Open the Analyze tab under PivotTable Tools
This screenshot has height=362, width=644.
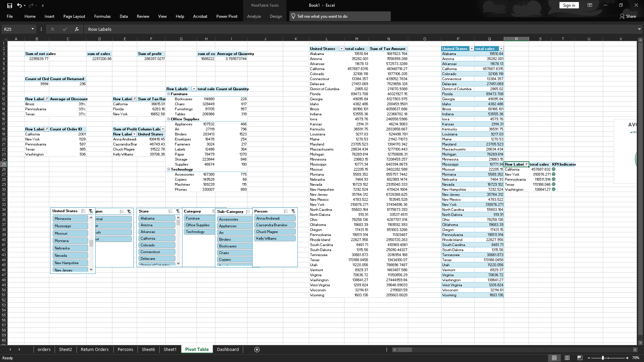tap(254, 16)
